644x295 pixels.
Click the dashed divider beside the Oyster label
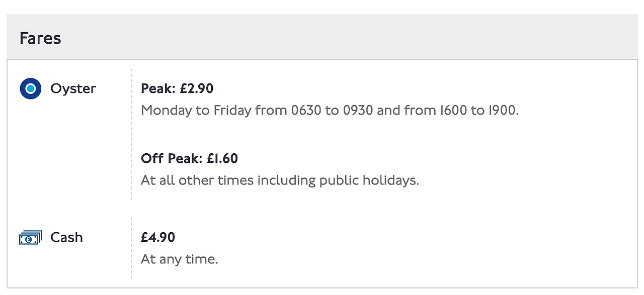point(131,134)
